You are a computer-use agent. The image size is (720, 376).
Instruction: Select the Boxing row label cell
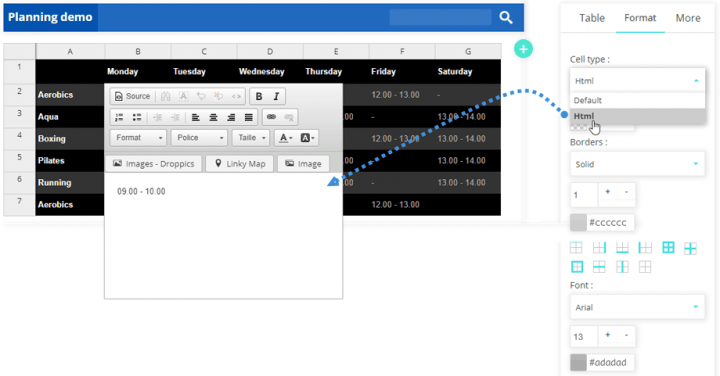pyautogui.click(x=70, y=139)
